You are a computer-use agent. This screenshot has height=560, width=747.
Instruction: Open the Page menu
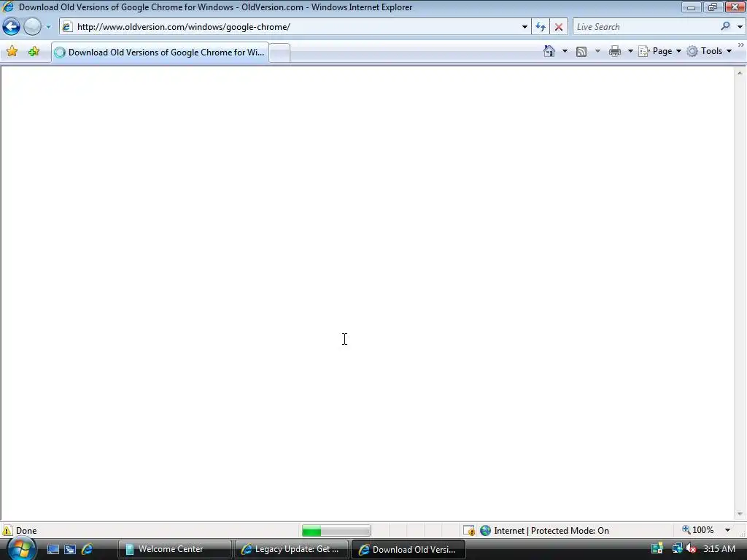click(659, 51)
